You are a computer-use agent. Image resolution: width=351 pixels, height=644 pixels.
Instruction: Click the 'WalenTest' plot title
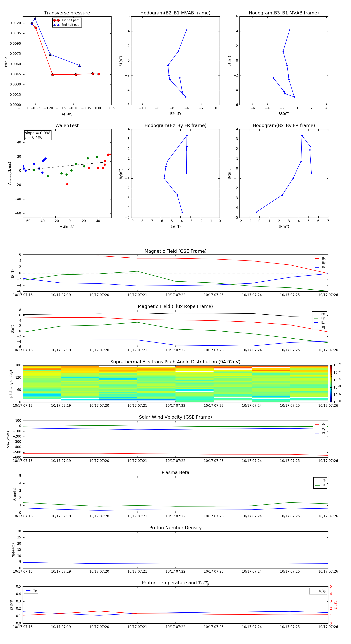67,125
